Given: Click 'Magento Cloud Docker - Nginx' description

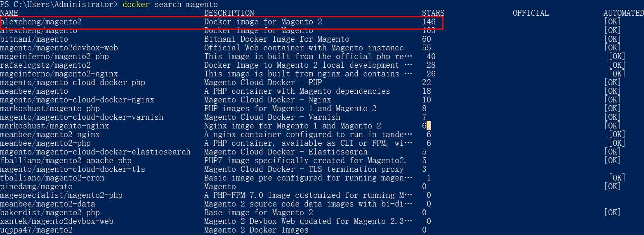Looking at the screenshot, I should coord(268,100).
